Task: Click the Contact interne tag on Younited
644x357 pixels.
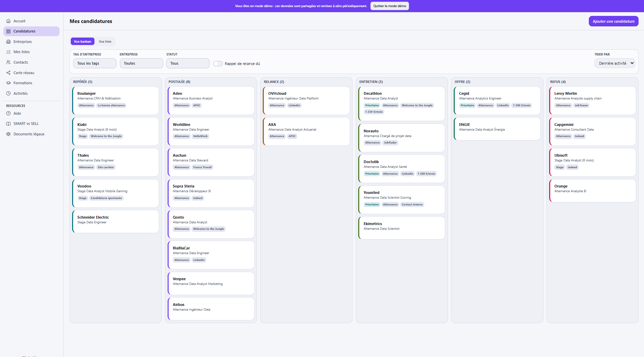Action: coord(412,204)
